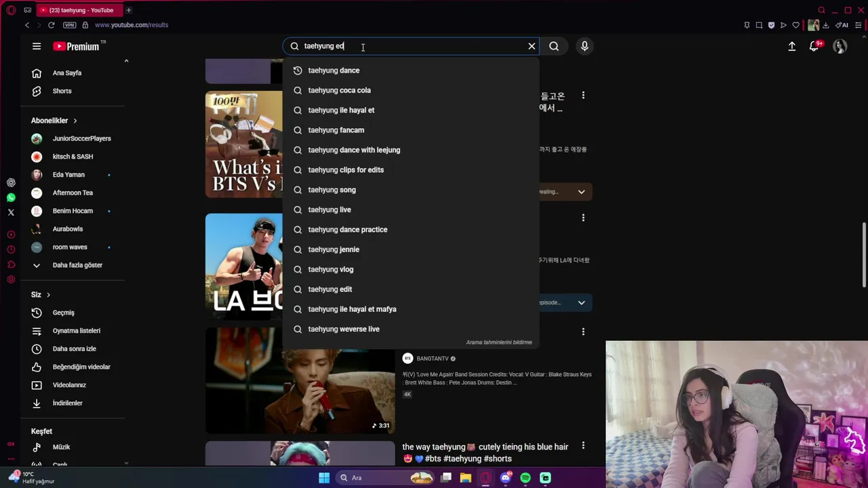The image size is (868, 488).
Task: Reload the current page
Action: coord(51,25)
